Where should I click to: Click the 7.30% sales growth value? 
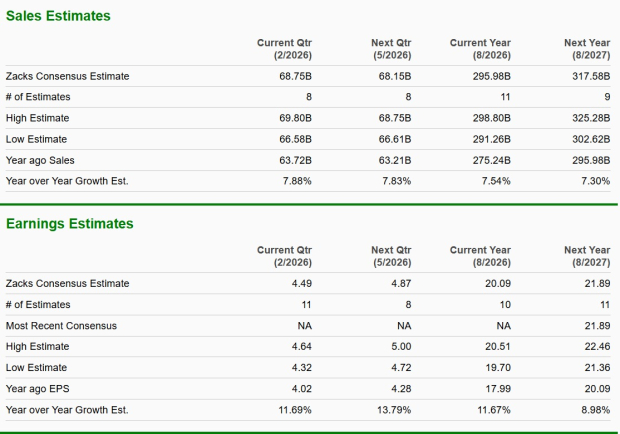click(594, 181)
